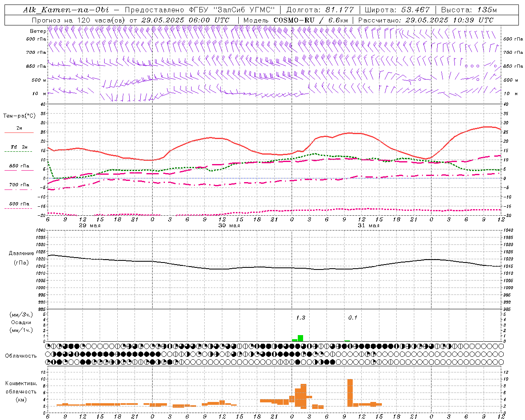Click the (мм/3ч.) precipitation unit label
Viewport: 525px width, 420px height.
21,315
